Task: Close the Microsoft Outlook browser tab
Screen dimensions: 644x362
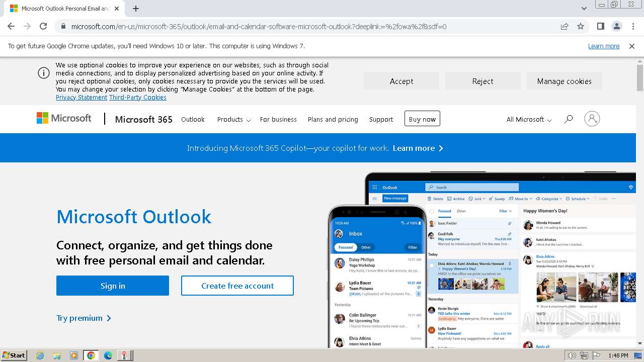Action: (x=117, y=9)
